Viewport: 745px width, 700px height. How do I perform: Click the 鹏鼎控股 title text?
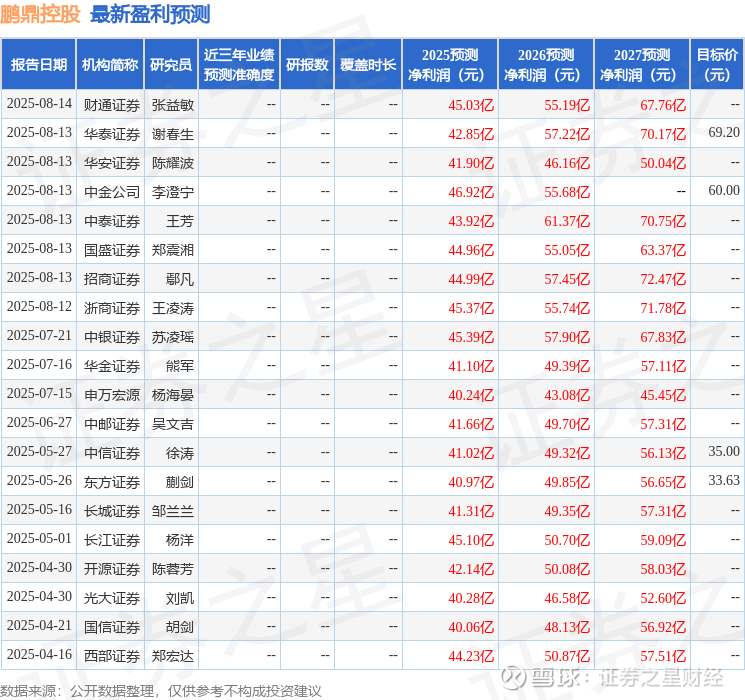pos(40,14)
